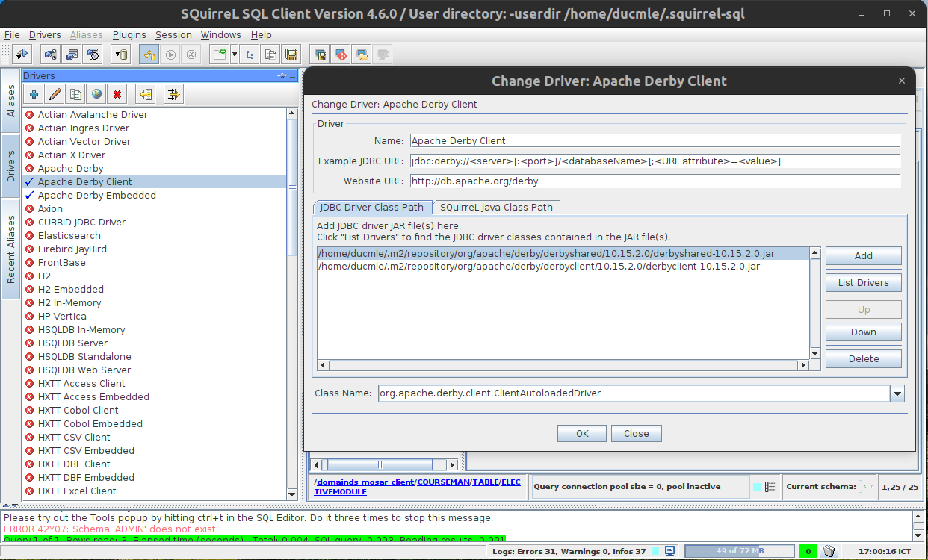928x560 pixels.
Task: Click the garbage collection trash icon
Action: click(829, 551)
